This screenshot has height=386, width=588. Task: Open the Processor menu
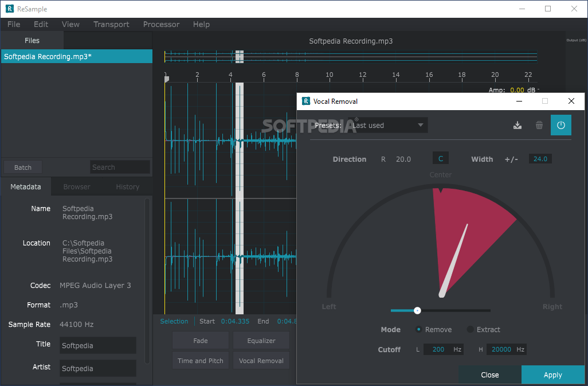161,25
